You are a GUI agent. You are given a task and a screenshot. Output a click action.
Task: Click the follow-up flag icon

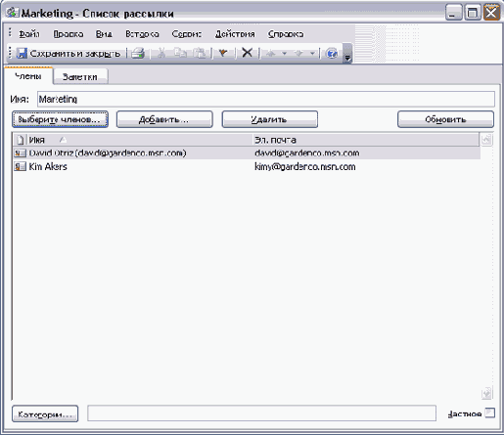(223, 53)
